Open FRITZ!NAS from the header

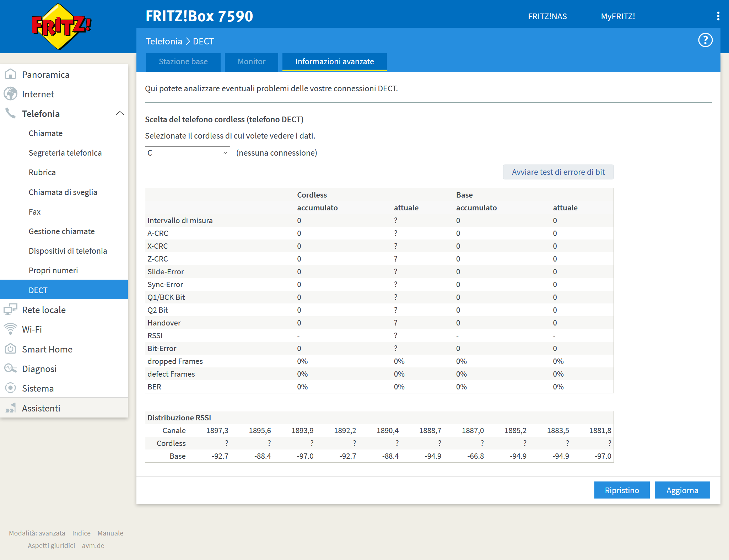pyautogui.click(x=547, y=16)
